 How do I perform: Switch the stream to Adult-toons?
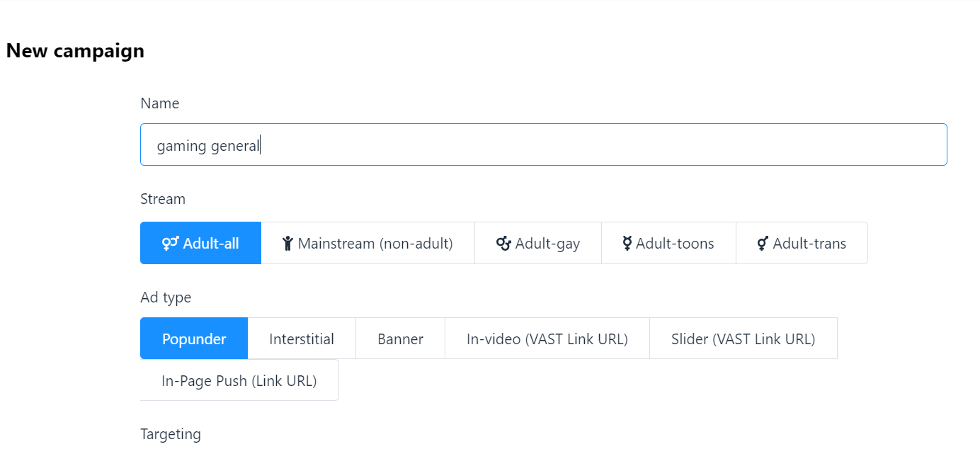675,244
